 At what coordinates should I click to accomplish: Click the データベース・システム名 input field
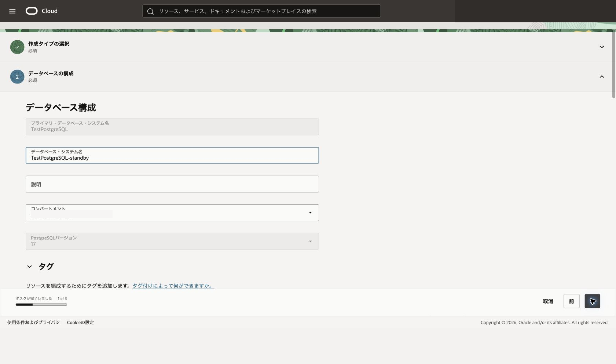(x=172, y=155)
